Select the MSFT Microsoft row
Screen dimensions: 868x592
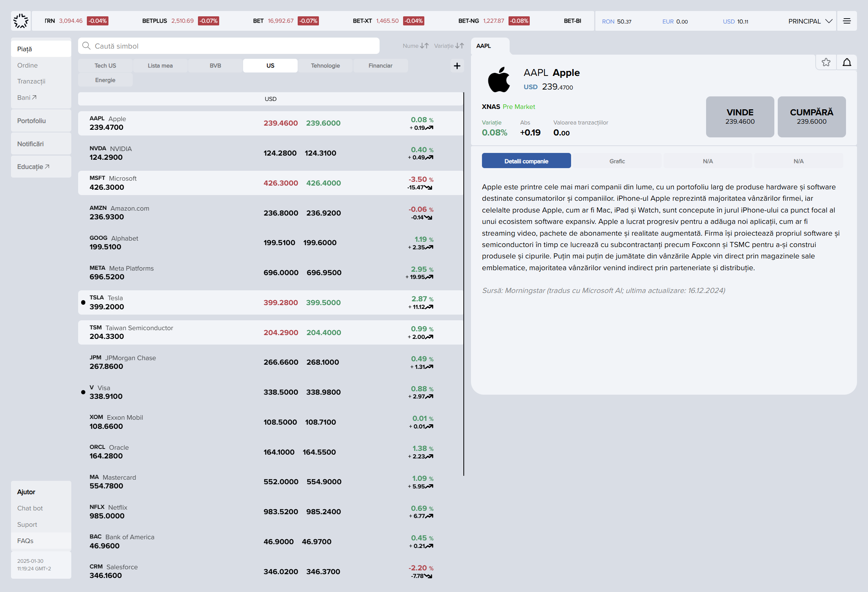point(270,183)
